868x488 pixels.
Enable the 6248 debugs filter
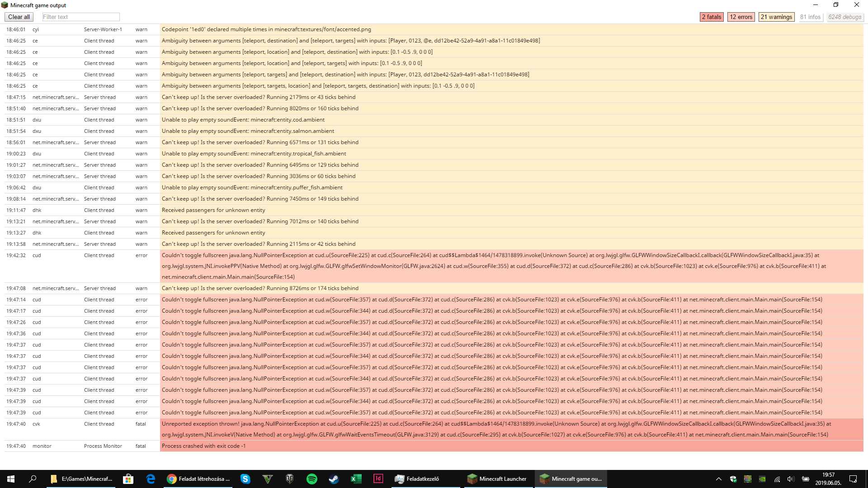click(x=844, y=17)
